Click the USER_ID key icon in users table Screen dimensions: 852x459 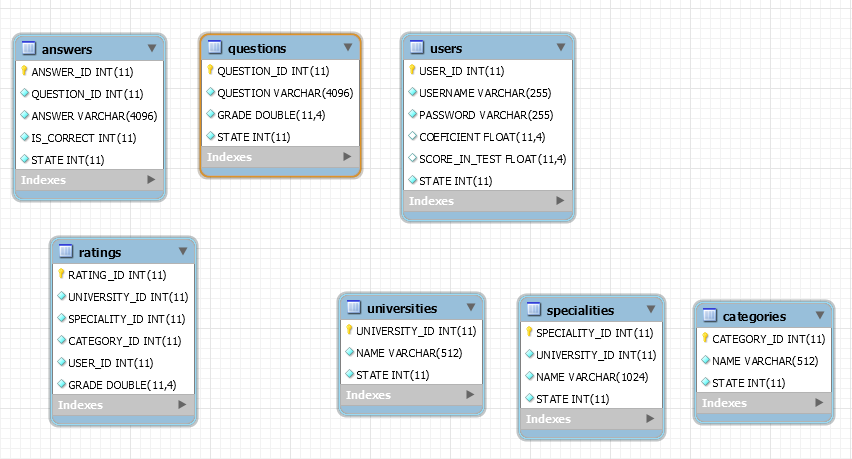tap(412, 70)
